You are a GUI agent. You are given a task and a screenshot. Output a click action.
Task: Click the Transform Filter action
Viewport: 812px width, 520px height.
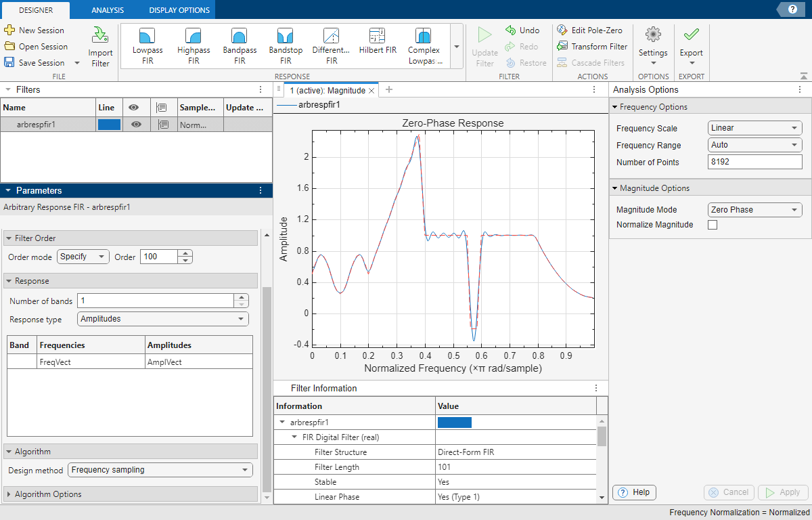point(592,46)
